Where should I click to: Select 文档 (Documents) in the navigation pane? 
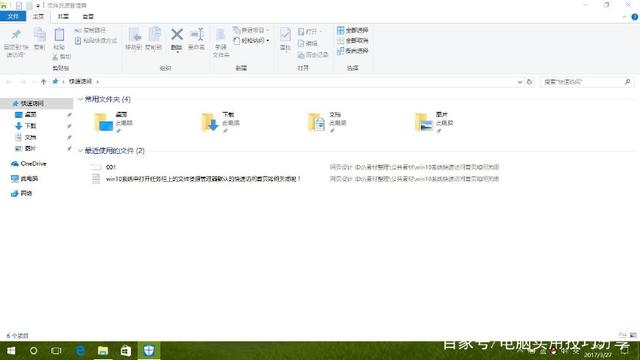tap(30, 137)
